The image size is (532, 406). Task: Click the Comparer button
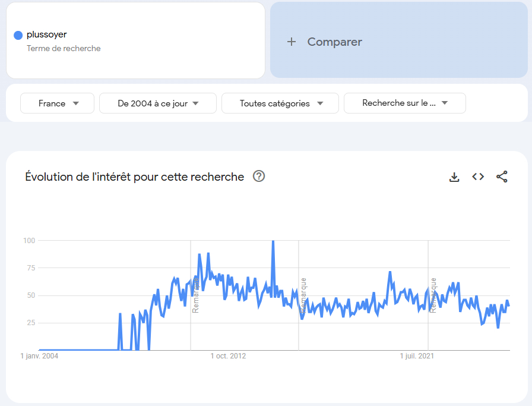pyautogui.click(x=334, y=42)
